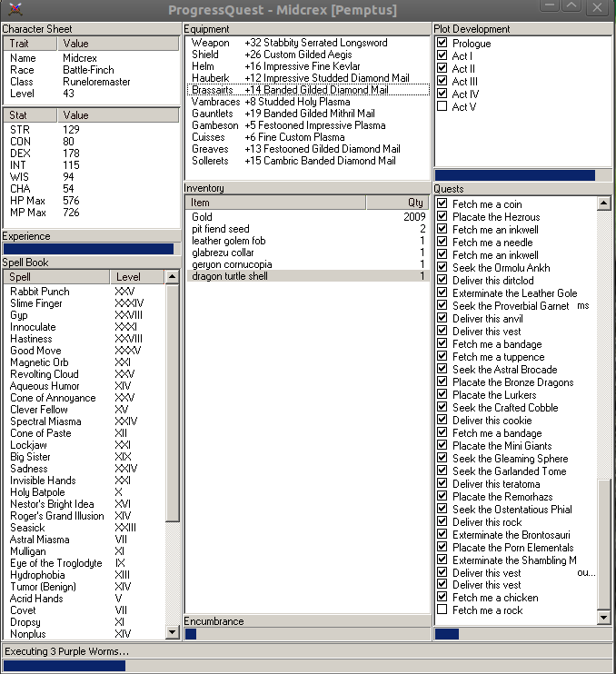Click Quests list scroll down arrow
The height and width of the screenshot is (674, 616).
point(604,618)
